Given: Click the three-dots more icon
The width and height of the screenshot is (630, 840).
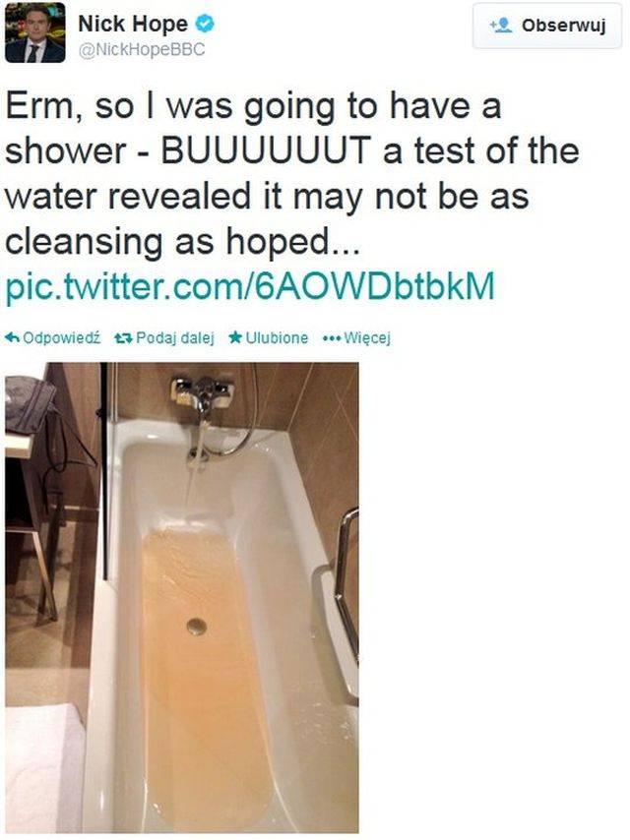Looking at the screenshot, I should [331, 338].
